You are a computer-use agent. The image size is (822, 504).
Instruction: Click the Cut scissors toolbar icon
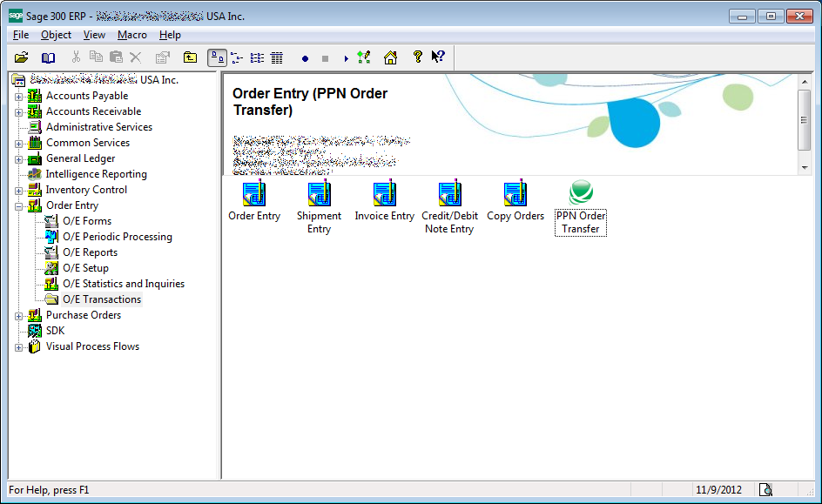[x=76, y=57]
